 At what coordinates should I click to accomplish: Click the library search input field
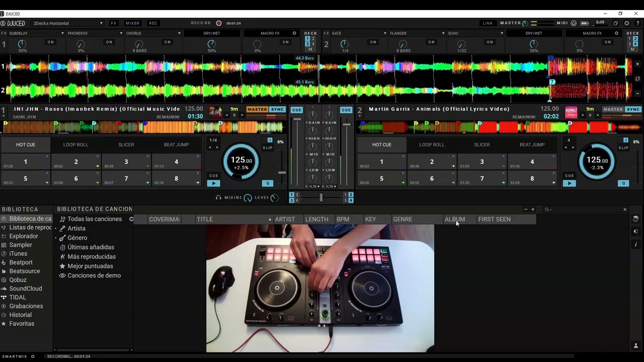[x=586, y=210]
